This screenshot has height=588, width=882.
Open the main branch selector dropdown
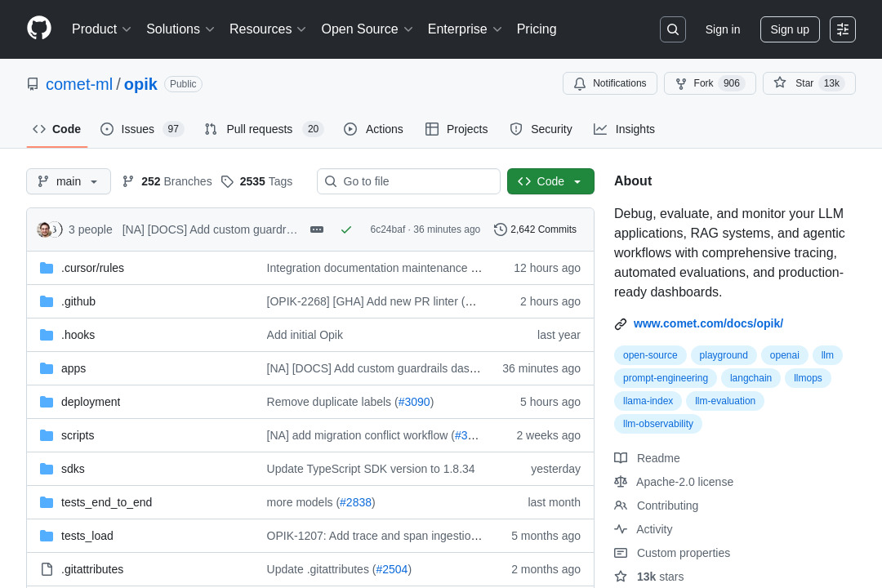(x=69, y=181)
